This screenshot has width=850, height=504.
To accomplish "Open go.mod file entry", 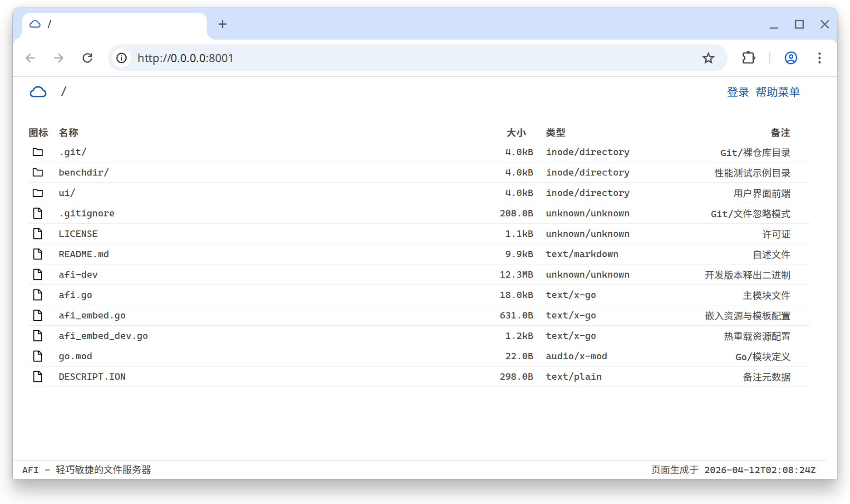I will click(x=75, y=356).
